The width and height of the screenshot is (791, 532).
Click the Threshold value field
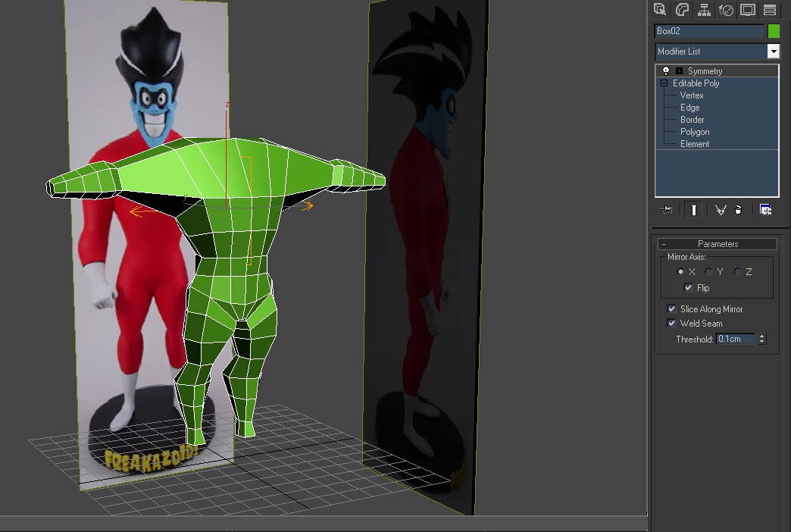pyautogui.click(x=736, y=340)
